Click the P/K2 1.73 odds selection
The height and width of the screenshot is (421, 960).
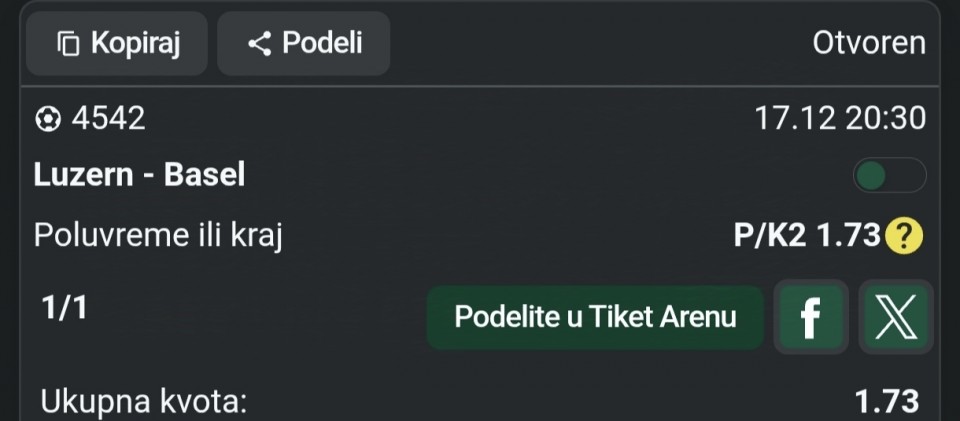pyautogui.click(x=806, y=236)
